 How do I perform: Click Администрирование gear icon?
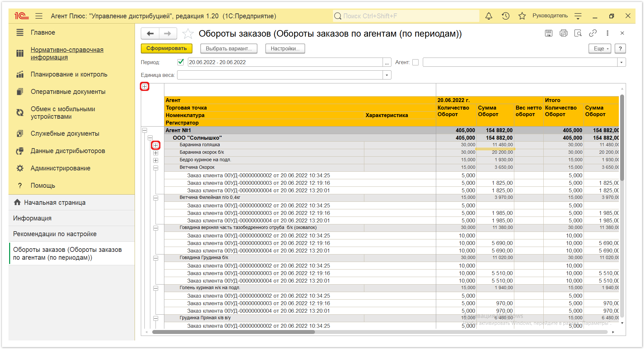20,168
